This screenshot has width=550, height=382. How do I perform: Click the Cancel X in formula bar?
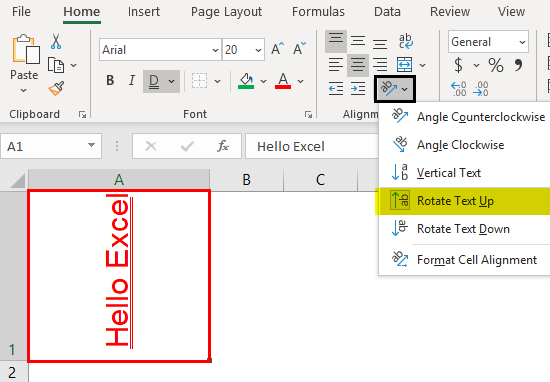151,146
